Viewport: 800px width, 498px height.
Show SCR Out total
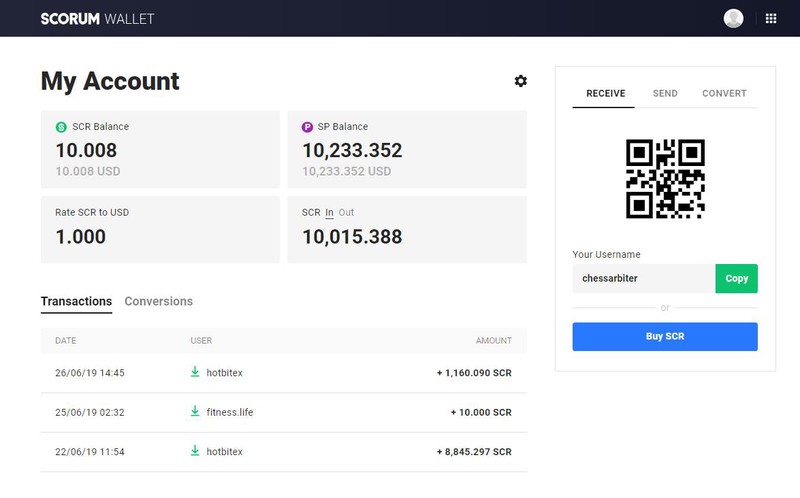(x=346, y=212)
